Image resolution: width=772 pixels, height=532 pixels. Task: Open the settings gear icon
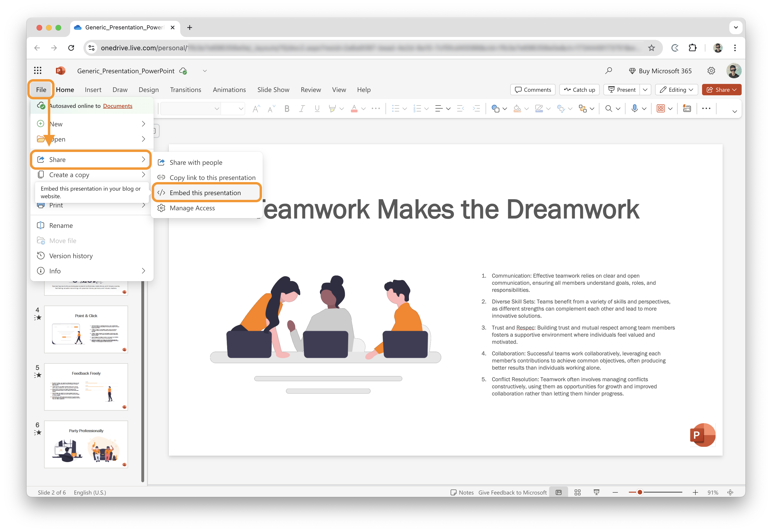711,71
